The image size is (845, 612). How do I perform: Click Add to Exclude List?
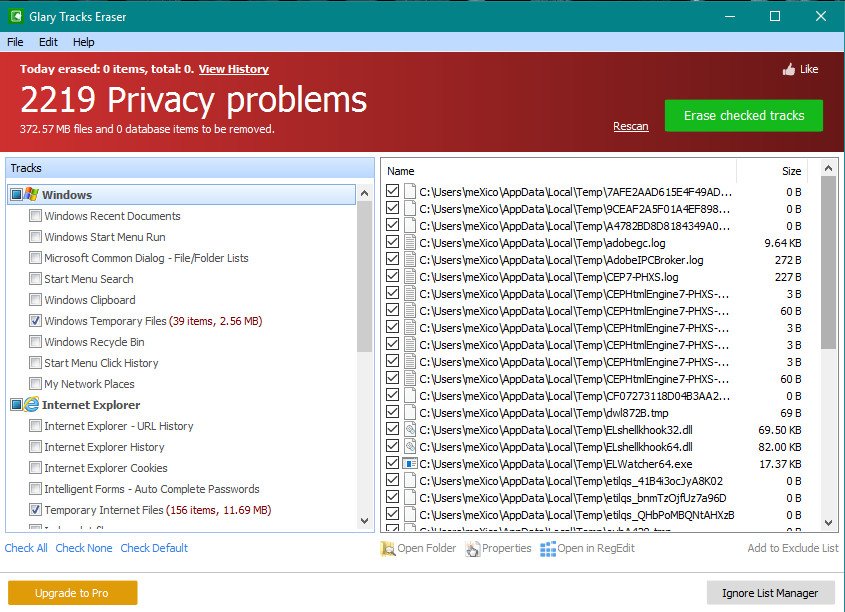click(793, 548)
